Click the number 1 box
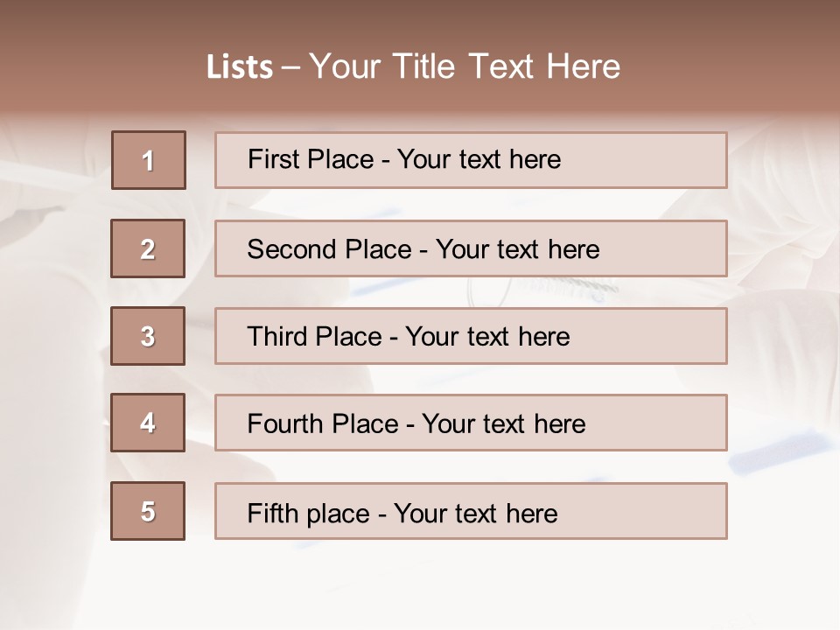840x630 pixels. (x=149, y=160)
